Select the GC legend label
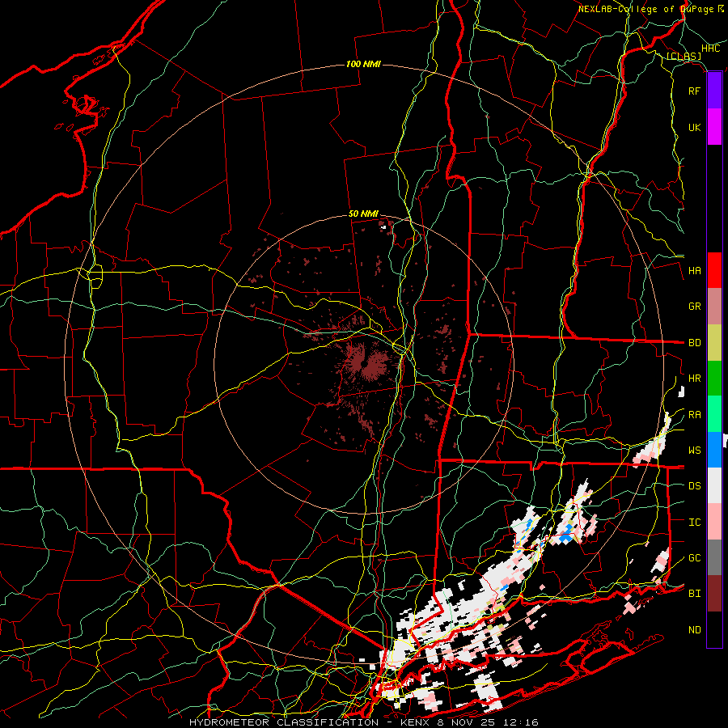 point(694,558)
